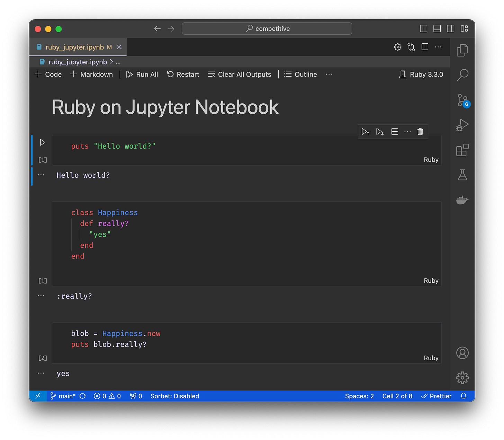Image resolution: width=504 pixels, height=440 pixels.
Task: Open the Docker view icon
Action: coord(462,200)
